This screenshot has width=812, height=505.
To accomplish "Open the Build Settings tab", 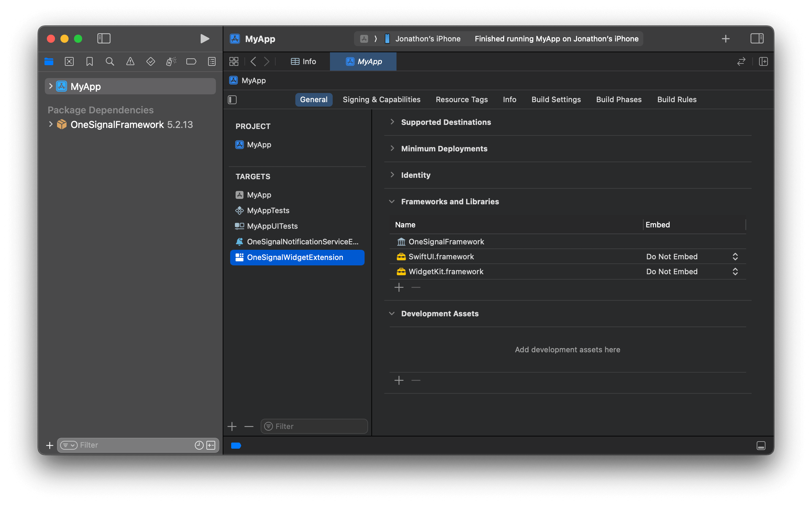I will click(x=556, y=99).
